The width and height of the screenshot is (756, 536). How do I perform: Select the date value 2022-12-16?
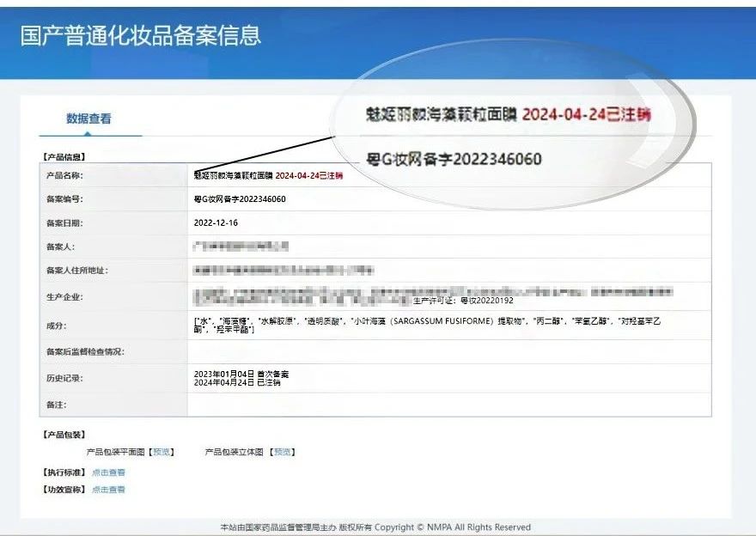(x=216, y=223)
